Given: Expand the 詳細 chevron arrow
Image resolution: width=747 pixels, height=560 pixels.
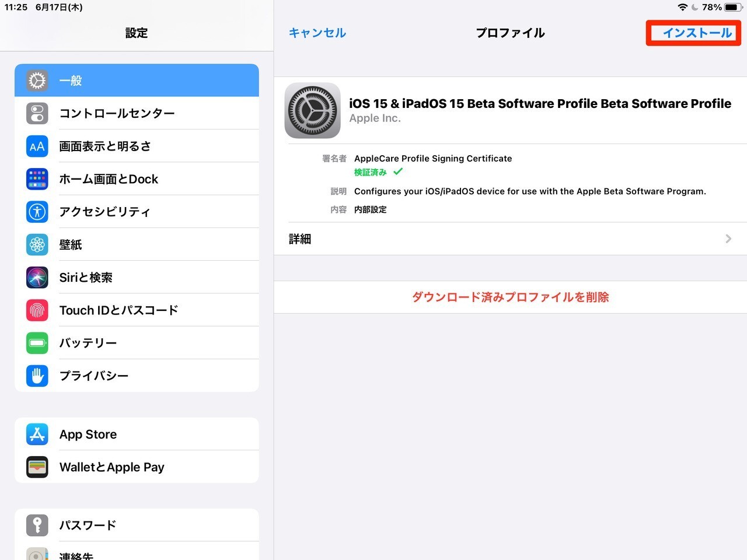Looking at the screenshot, I should [x=728, y=239].
